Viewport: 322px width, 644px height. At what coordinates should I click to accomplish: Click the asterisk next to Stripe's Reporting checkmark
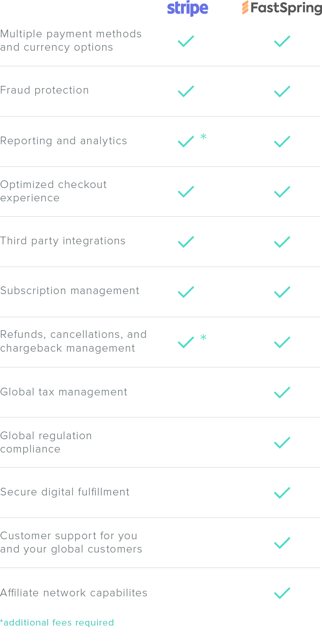point(204,137)
